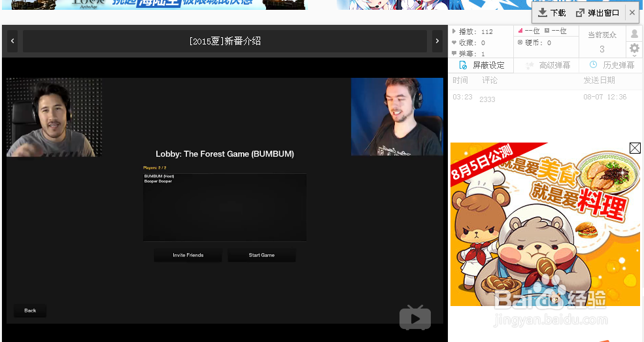Open the [2015夏]新番介绍 part list
Viewport: 644px width, 342px height.
click(225, 41)
